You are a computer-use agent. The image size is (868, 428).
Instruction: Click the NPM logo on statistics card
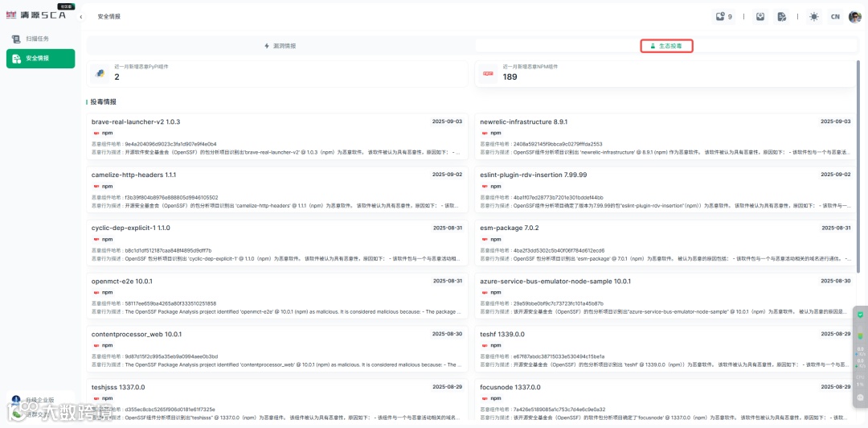click(x=489, y=73)
